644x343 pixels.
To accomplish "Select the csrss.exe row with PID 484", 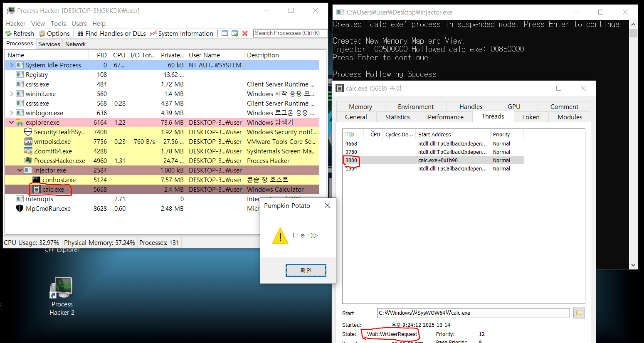I will [162, 84].
